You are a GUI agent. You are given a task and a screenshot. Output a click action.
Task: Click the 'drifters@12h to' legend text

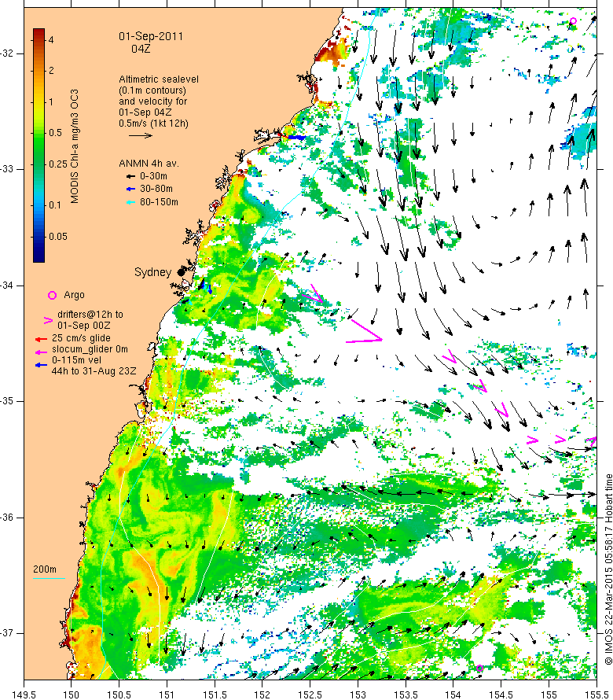pyautogui.click(x=90, y=315)
